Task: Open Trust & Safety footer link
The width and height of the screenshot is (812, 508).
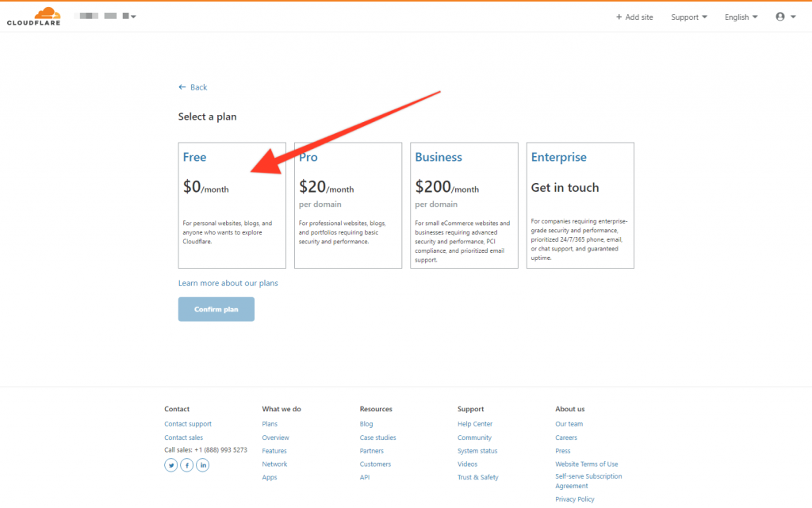Action: click(477, 477)
